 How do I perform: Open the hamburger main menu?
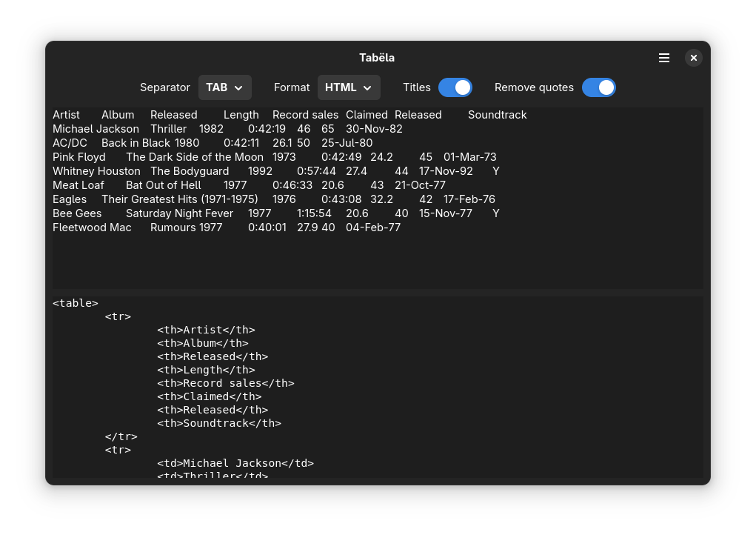pos(664,58)
